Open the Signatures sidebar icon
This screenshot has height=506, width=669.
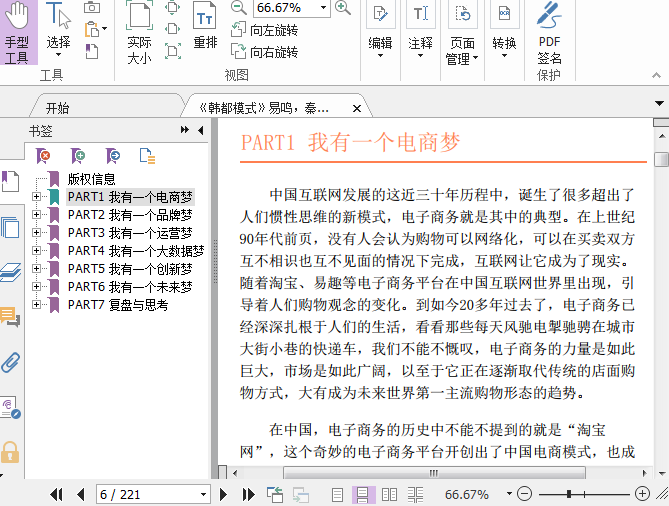coord(11,407)
